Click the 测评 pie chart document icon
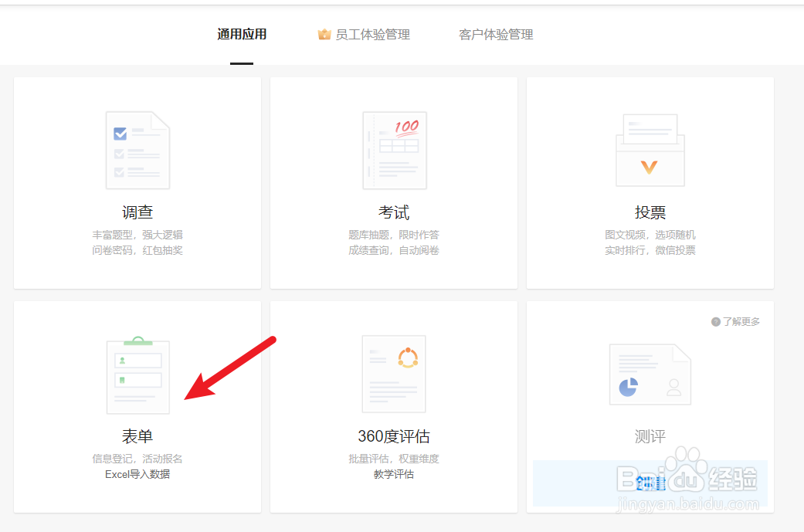 650,373
